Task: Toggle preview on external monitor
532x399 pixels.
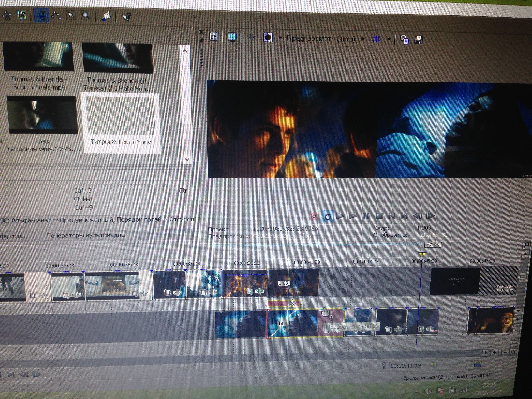Action: (232, 37)
